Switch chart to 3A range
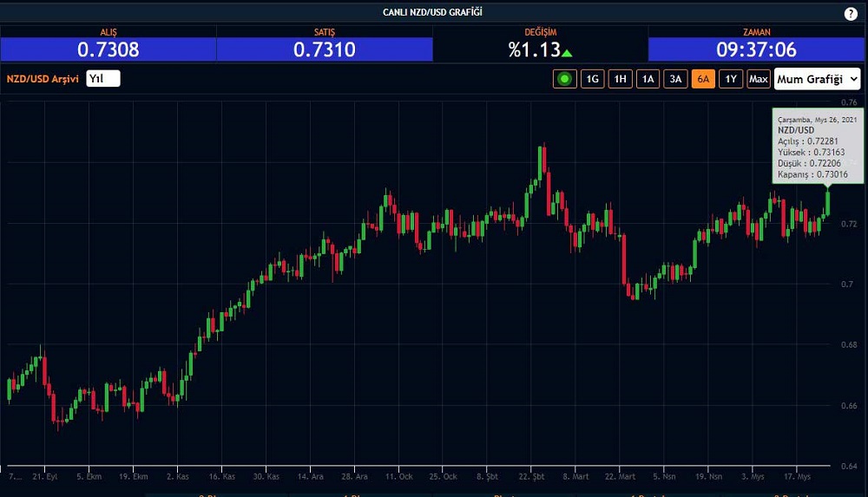Viewport: 868px width, 497px height. point(675,79)
